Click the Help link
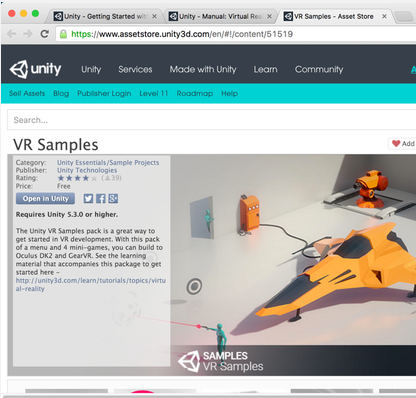The image size is (416, 398). tap(230, 93)
